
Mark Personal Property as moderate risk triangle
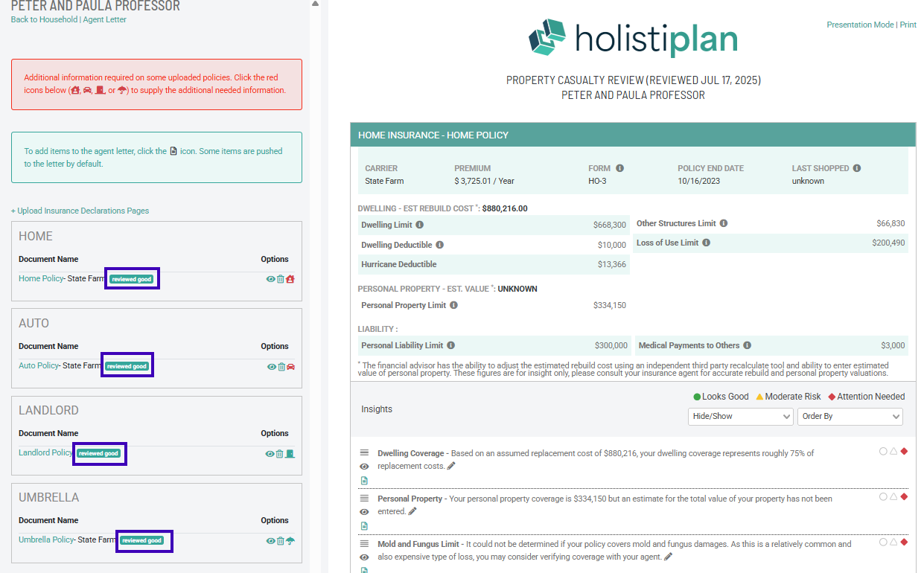click(x=893, y=496)
